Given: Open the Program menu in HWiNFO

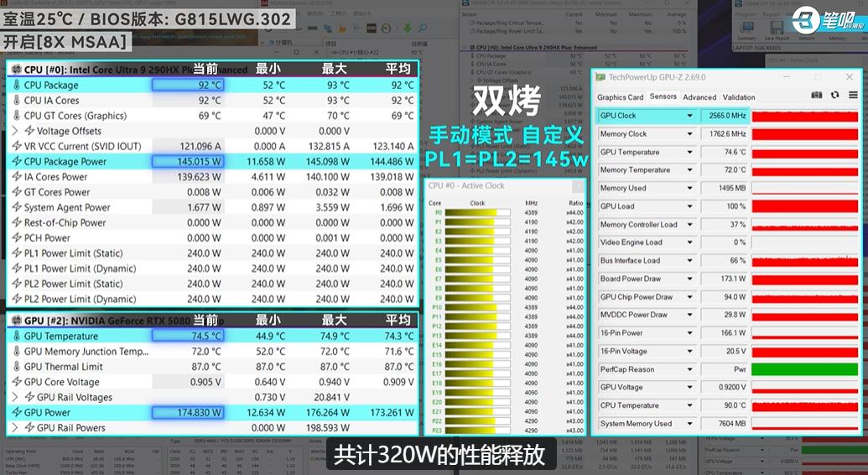Looking at the screenshot, I should [745, 15].
